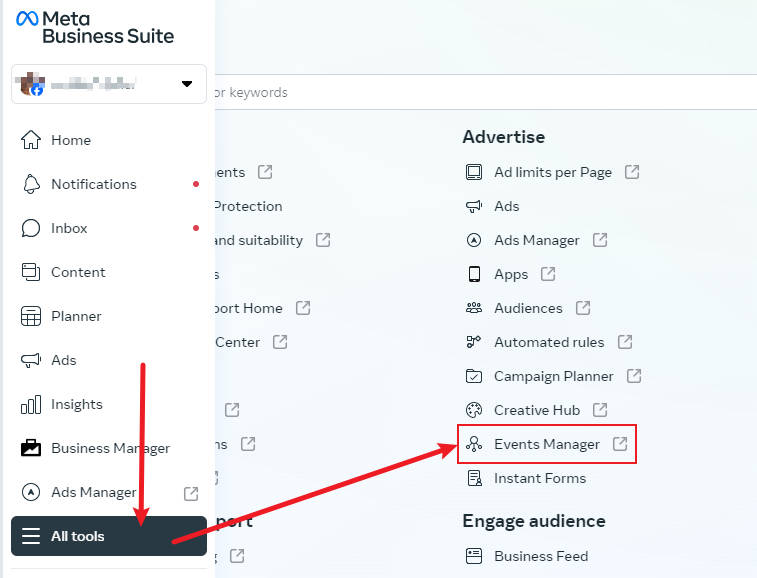Open external link icon beside Ads Manager sidebar

click(191, 492)
